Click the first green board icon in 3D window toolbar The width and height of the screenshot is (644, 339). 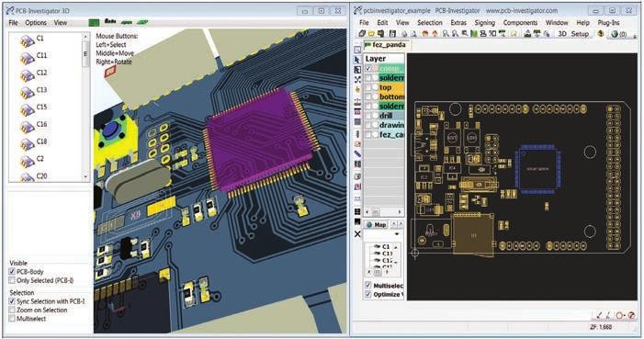[x=94, y=22]
